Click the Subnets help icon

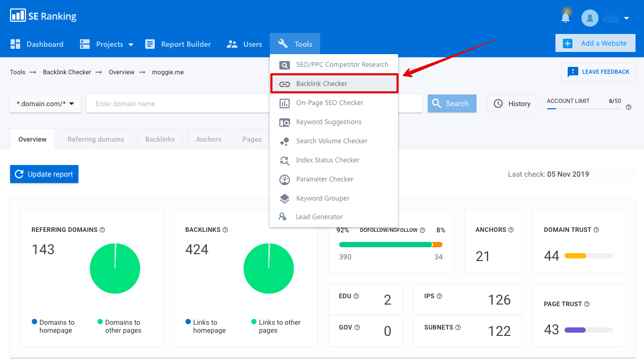coord(458,327)
